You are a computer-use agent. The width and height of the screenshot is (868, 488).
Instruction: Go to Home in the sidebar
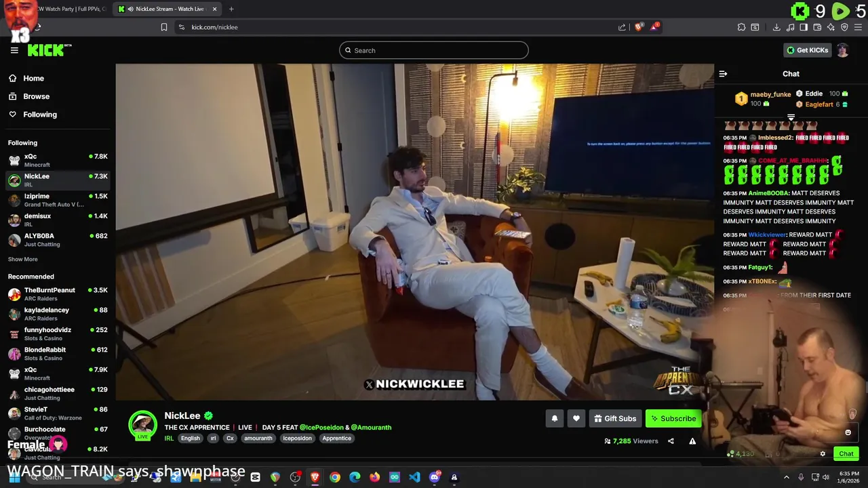point(33,79)
